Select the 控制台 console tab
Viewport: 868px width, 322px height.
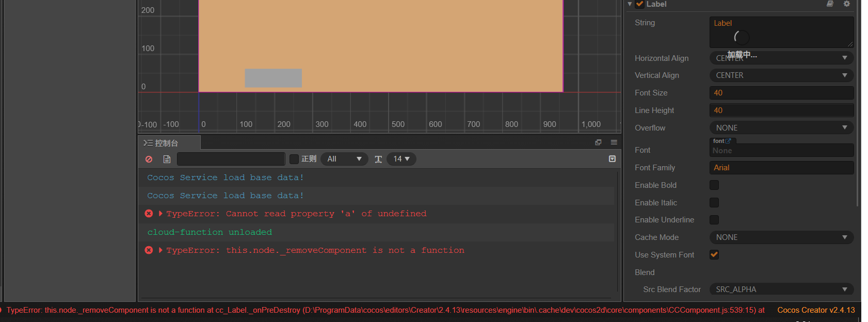tap(169, 143)
